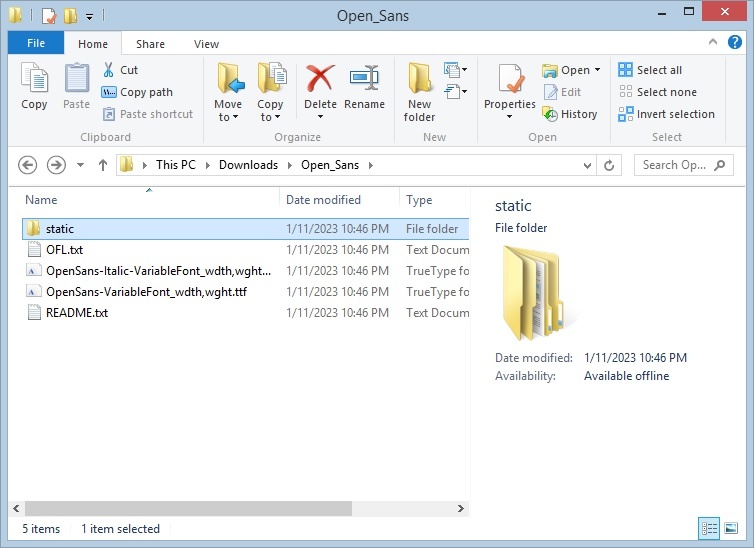The height and width of the screenshot is (548, 754).
Task: Click the scroll left arrow
Action: coord(16,508)
